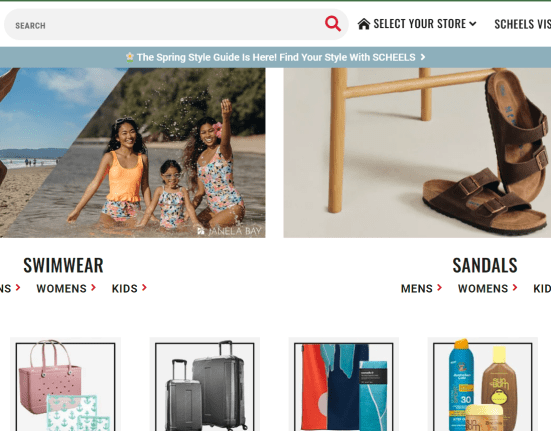Focus the Search input field
Image resolution: width=551 pixels, height=431 pixels.
point(167,25)
